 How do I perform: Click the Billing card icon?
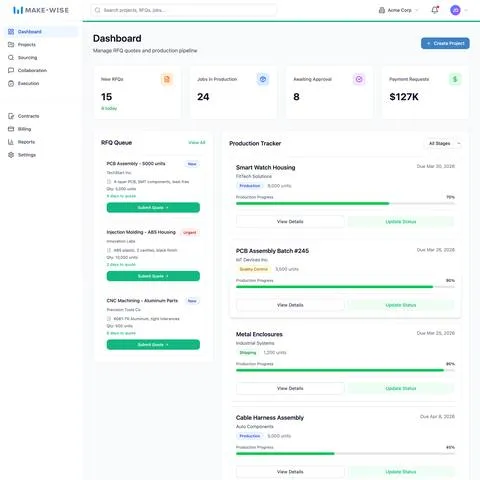tap(11, 129)
